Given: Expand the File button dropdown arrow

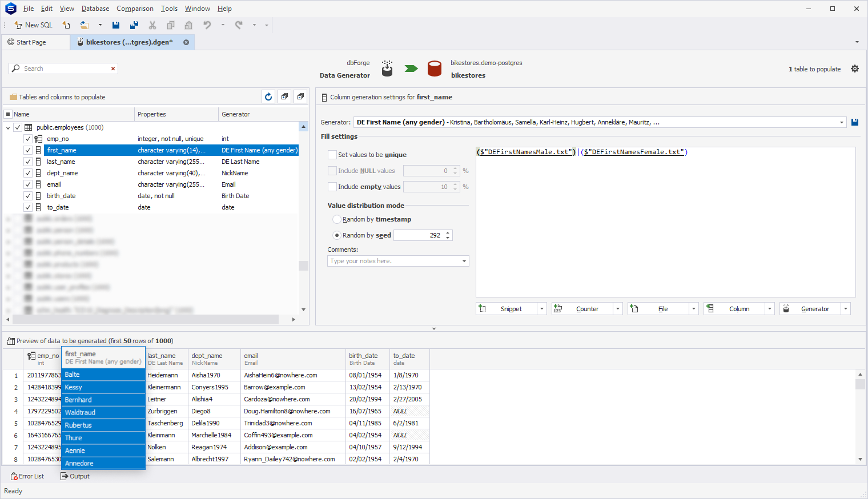Looking at the screenshot, I should point(694,309).
